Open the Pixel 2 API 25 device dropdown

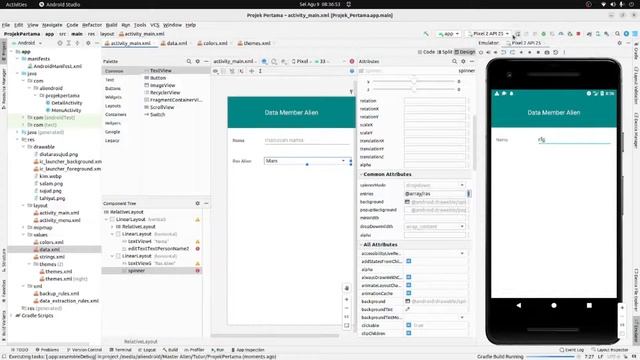489,34
